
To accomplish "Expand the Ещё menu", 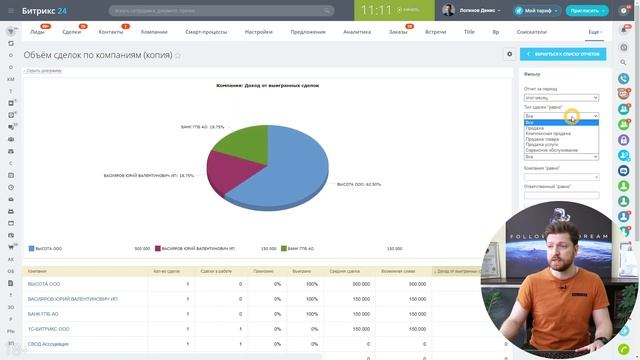I will coord(595,32).
